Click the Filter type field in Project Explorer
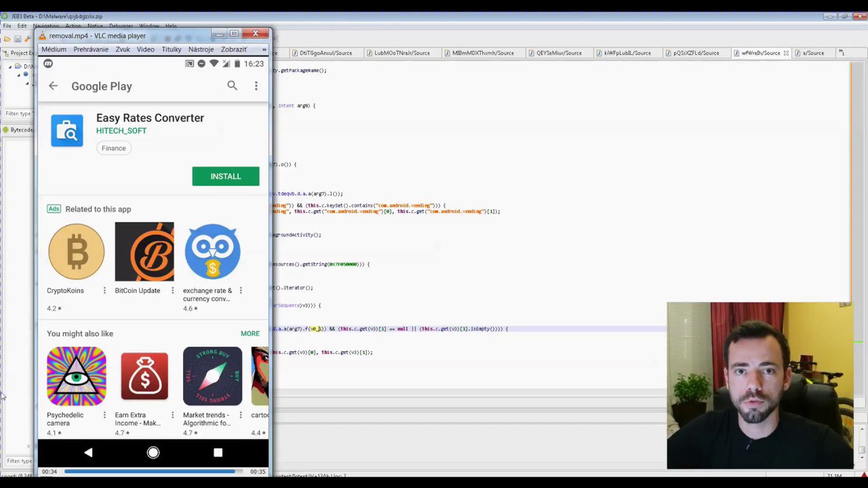The width and height of the screenshot is (868, 488). pos(19,113)
